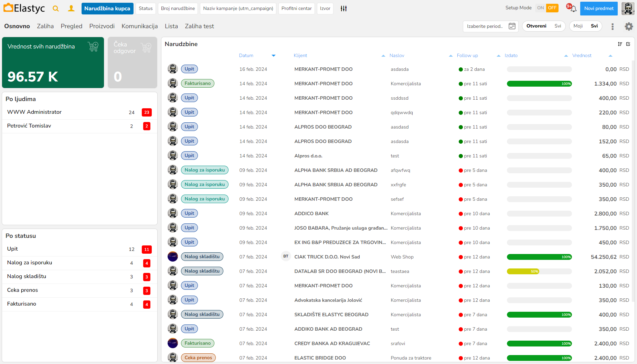Click the Broj narudžbine filter
The height and width of the screenshot is (364, 637).
tap(178, 9)
